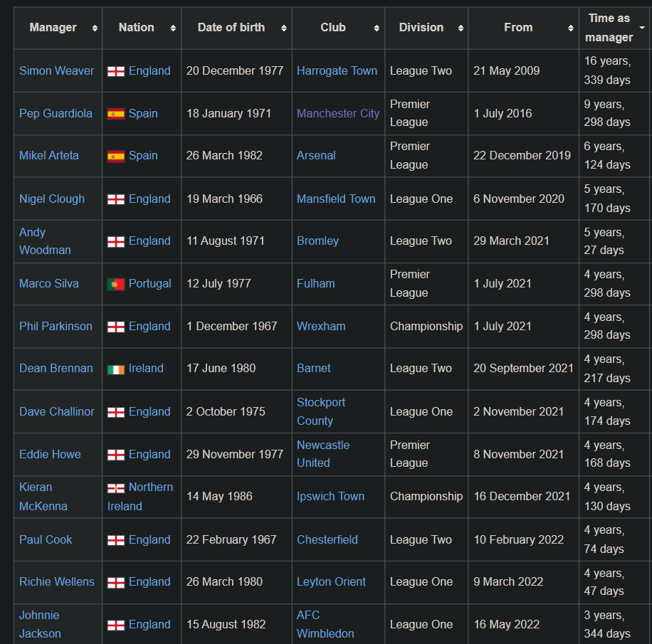Open Eddie Howe link
This screenshot has height=644, width=652.
[x=50, y=455]
